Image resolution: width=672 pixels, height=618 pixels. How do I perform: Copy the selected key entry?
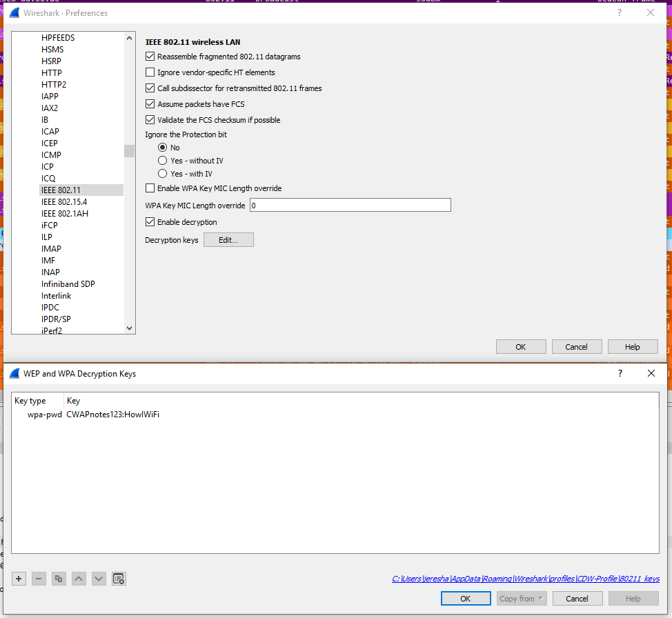(x=59, y=579)
